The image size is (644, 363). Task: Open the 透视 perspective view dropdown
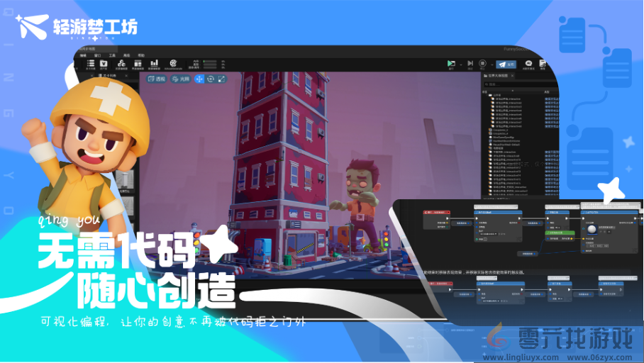(156, 79)
